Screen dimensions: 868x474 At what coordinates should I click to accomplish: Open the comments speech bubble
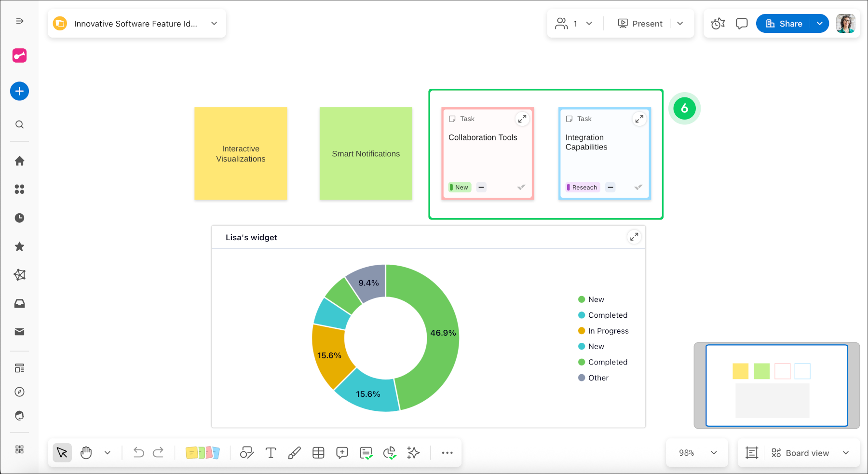[x=742, y=24]
